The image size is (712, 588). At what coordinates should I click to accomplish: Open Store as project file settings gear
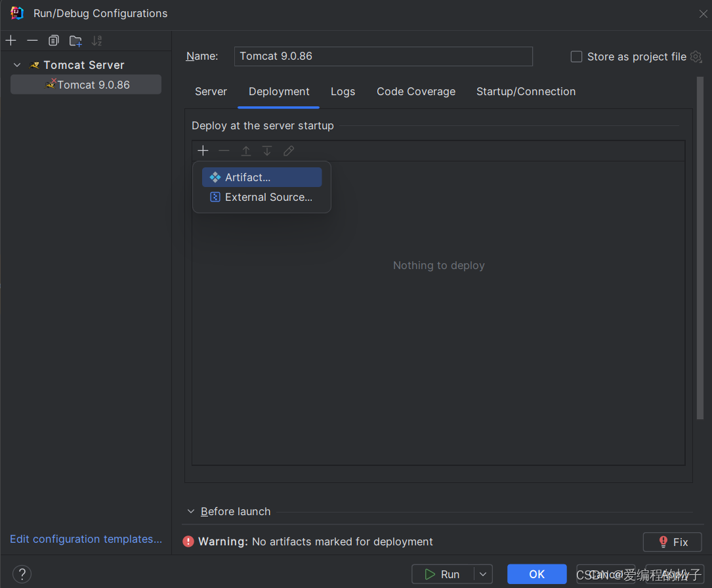pyautogui.click(x=696, y=56)
